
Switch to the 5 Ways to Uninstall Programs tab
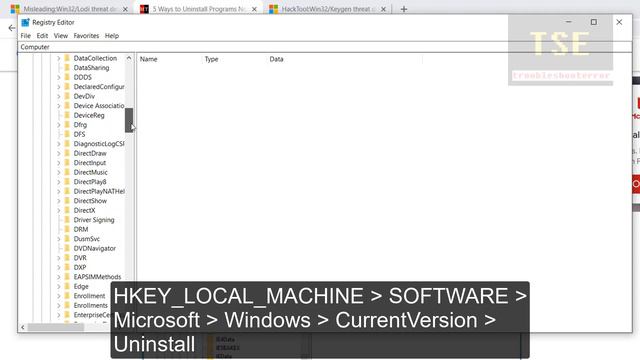[199, 9]
